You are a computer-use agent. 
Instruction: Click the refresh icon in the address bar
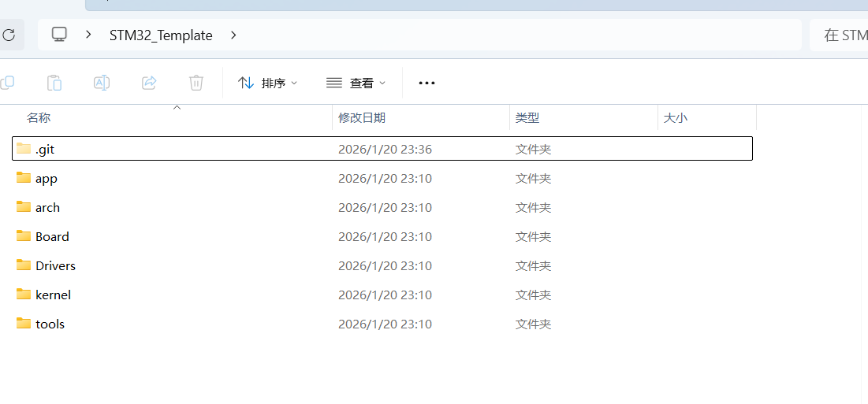tap(9, 35)
